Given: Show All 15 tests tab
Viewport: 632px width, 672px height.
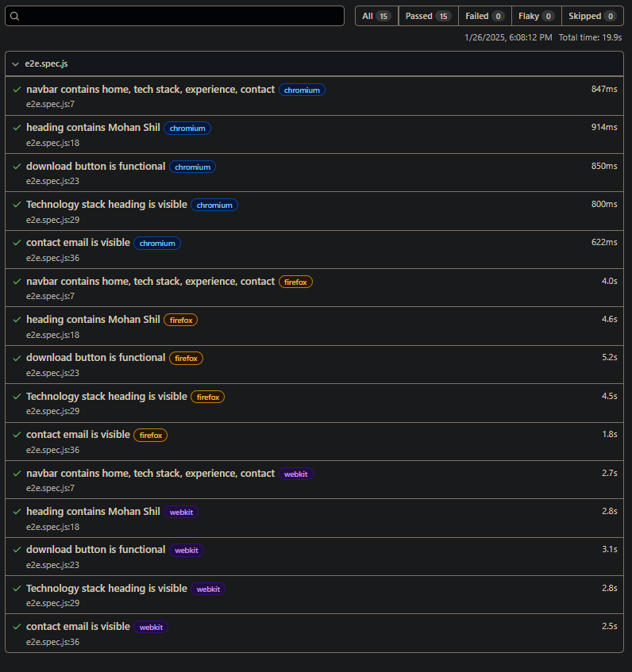Looking at the screenshot, I should pyautogui.click(x=376, y=17).
